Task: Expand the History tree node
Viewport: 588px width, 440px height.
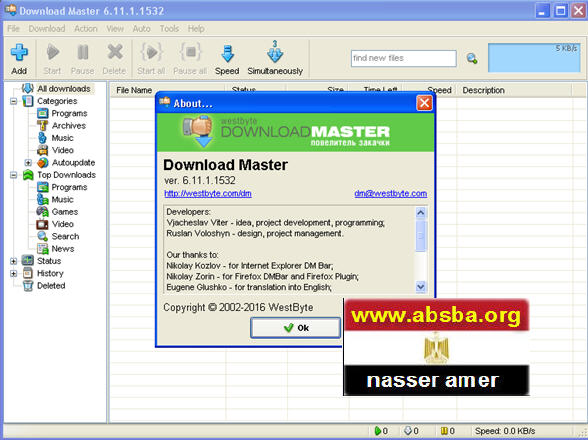Action: click(14, 273)
